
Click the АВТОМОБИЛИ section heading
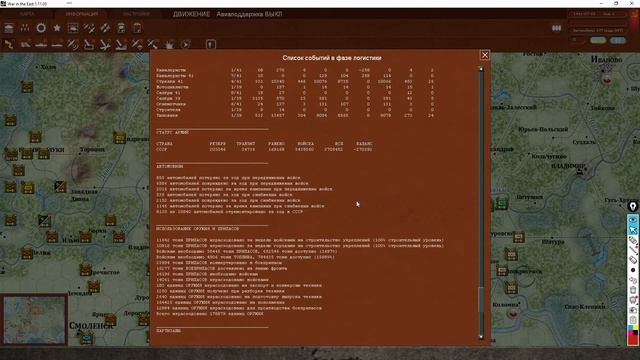[169, 166]
